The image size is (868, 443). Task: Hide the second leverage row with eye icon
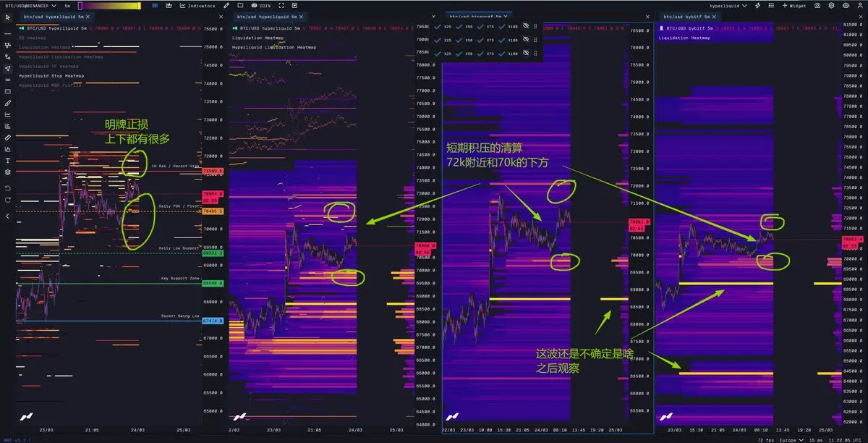(526, 39)
